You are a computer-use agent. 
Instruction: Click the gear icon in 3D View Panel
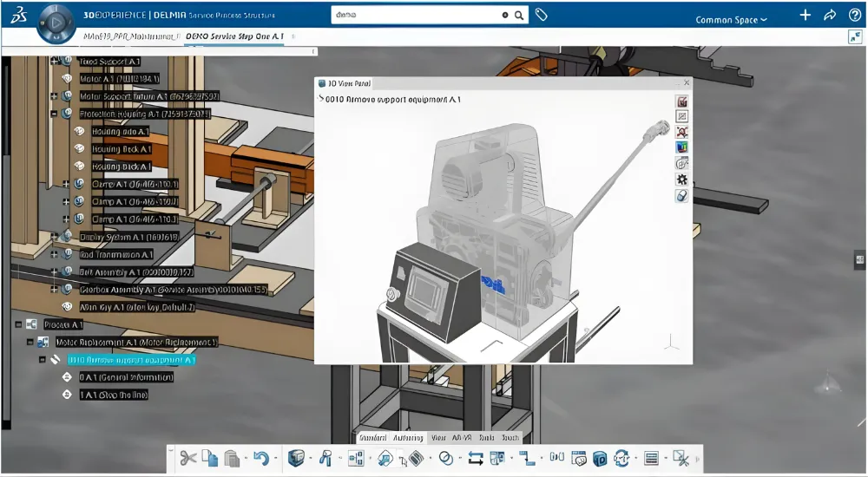(x=682, y=180)
